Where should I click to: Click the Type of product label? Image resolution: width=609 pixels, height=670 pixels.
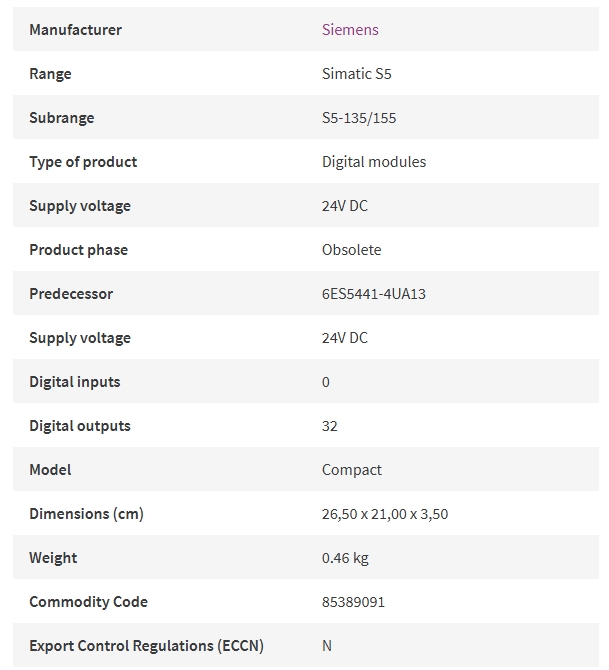(x=83, y=162)
